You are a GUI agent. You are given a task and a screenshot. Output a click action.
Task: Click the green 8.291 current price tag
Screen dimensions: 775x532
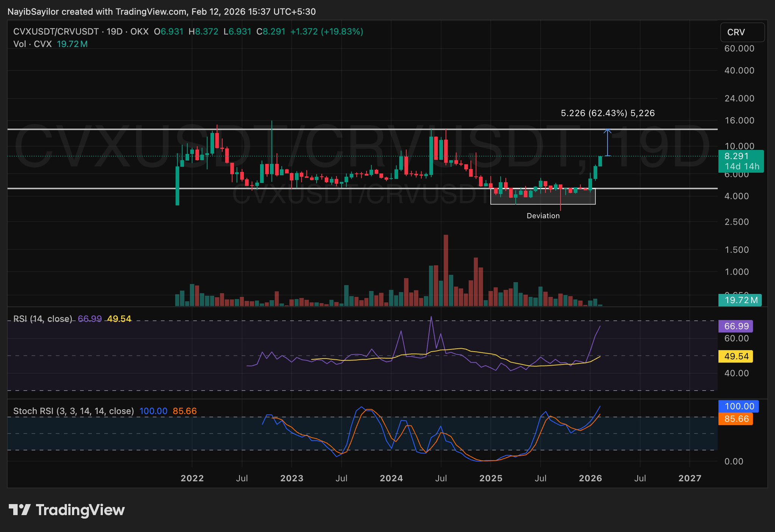(741, 161)
